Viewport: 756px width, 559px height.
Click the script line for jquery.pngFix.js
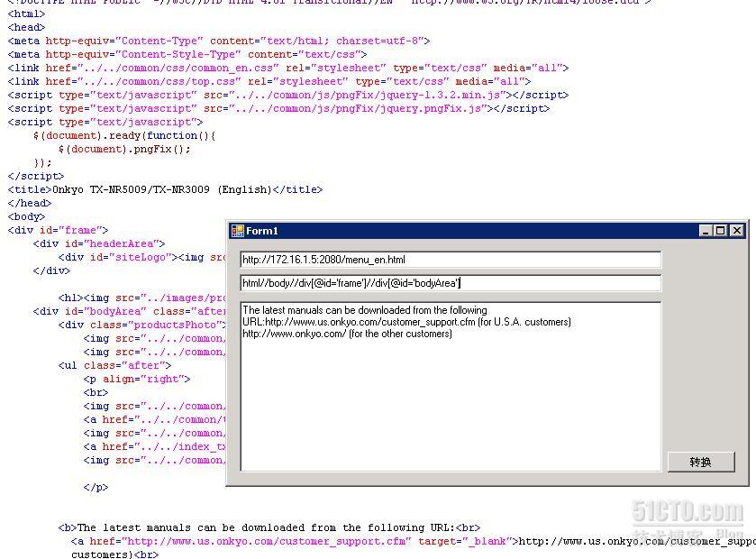[278, 108]
